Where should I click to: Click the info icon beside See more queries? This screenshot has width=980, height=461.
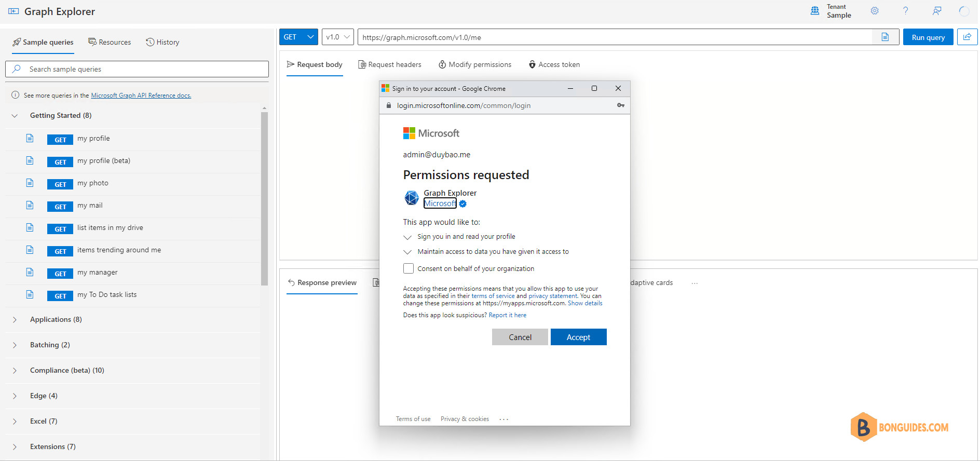[x=15, y=95]
